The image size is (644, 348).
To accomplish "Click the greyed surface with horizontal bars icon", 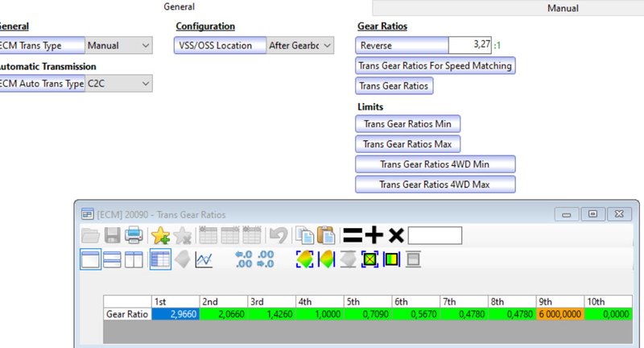I will point(348,259).
